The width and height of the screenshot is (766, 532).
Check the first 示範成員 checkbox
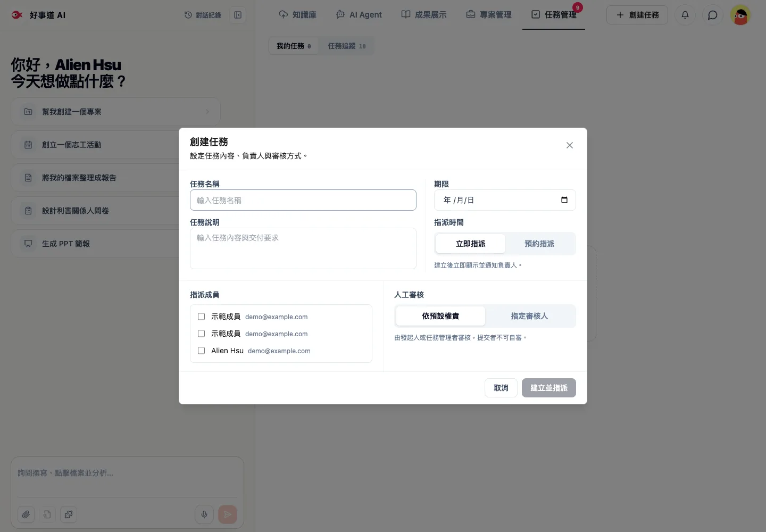pos(202,317)
